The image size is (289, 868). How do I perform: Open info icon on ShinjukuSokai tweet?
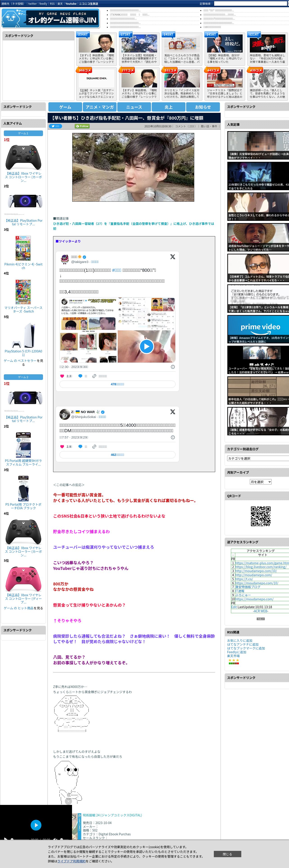(173, 437)
